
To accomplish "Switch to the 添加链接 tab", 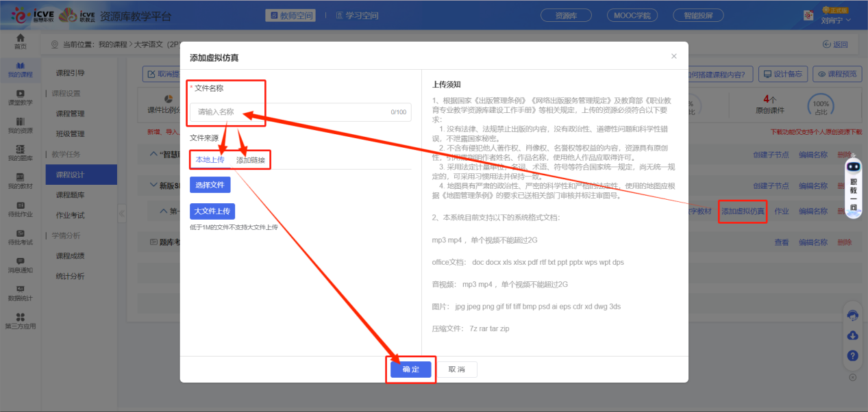I will tap(250, 160).
